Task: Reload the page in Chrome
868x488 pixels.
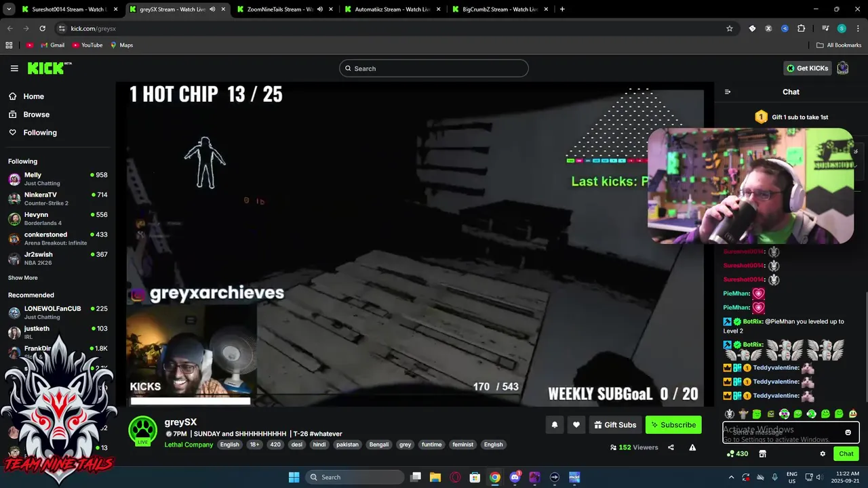Action: click(x=42, y=28)
